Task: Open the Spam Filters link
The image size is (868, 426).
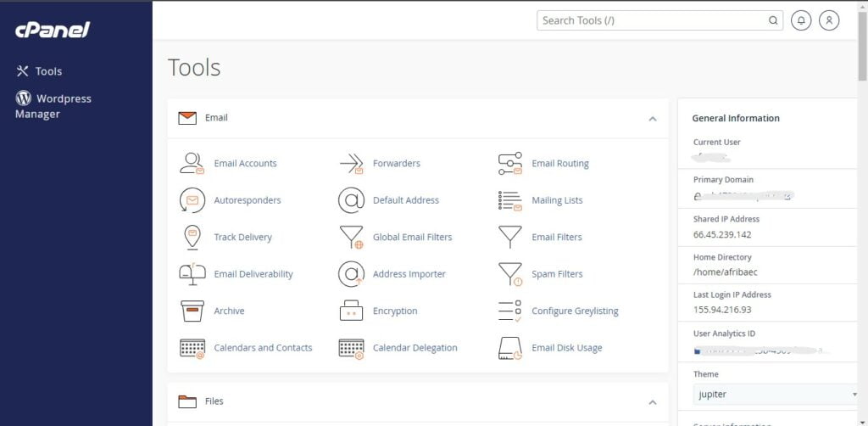Action: tap(558, 274)
